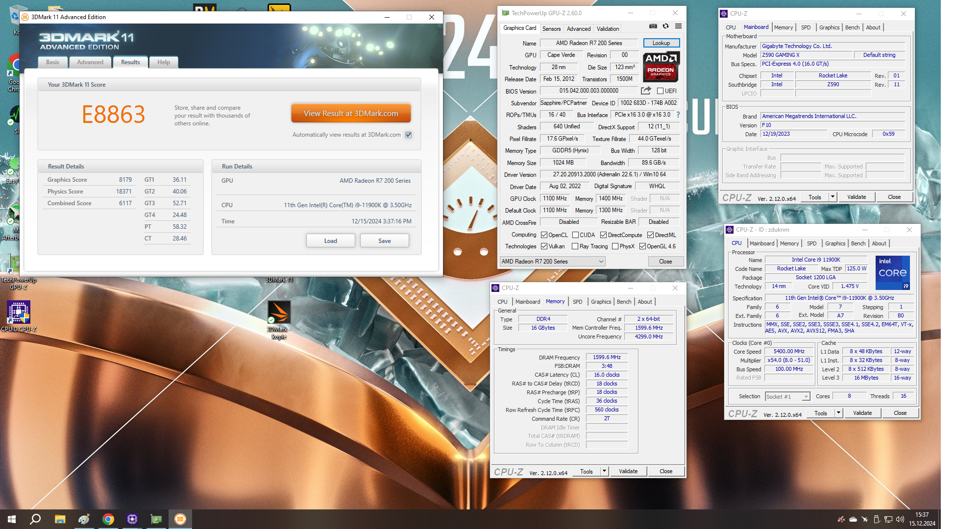Click the network monitor tray icon

pyautogui.click(x=888, y=519)
